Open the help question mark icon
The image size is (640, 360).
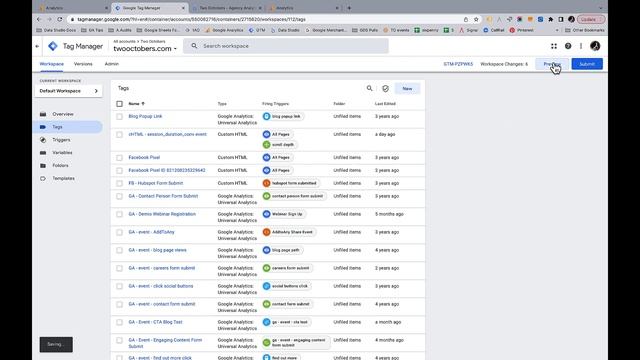point(568,46)
